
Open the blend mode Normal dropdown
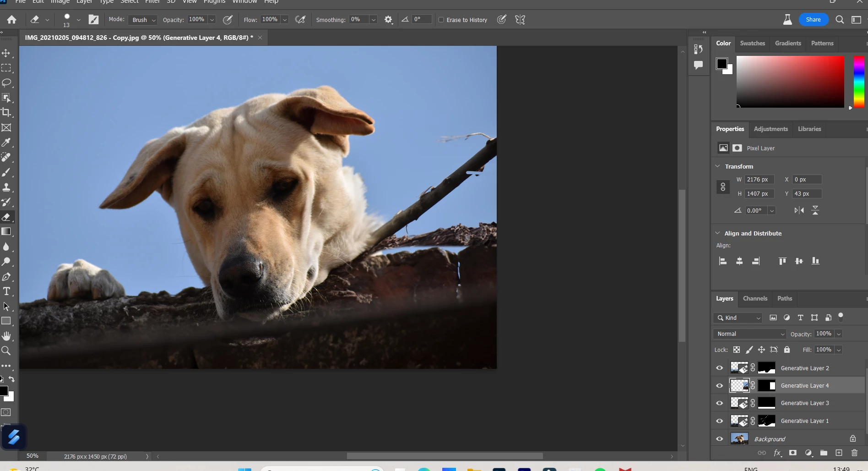(749, 334)
